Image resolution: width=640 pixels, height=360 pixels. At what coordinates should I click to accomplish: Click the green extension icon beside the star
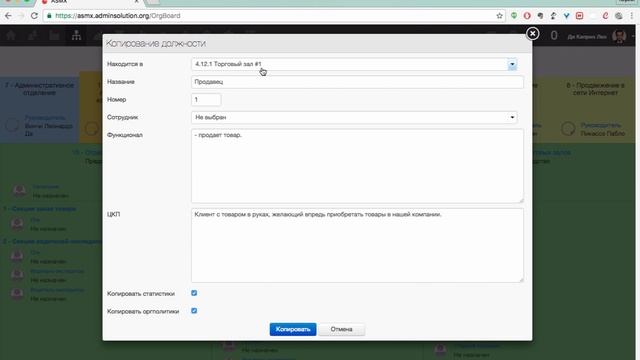(514, 16)
